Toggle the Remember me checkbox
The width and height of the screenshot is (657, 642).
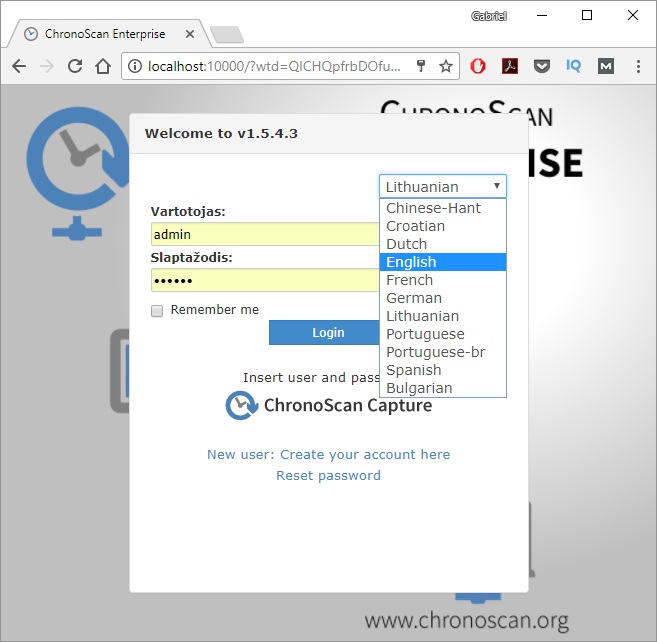coord(157,311)
